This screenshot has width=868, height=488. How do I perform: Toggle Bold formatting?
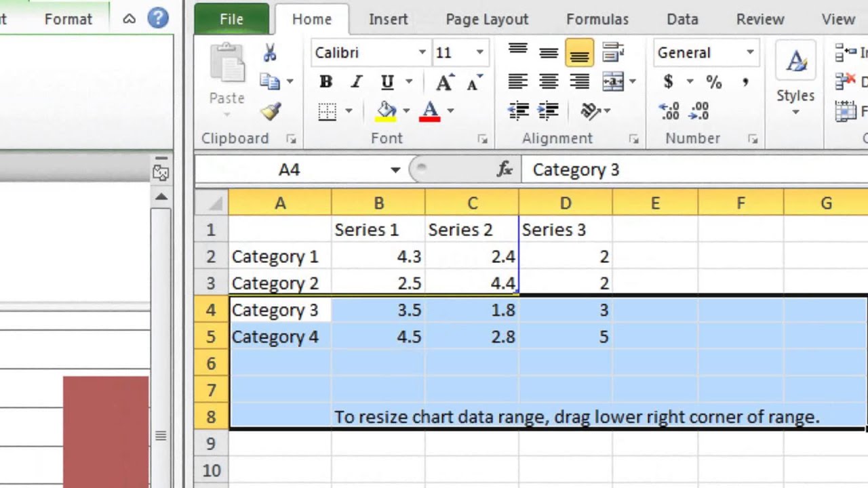(x=326, y=83)
